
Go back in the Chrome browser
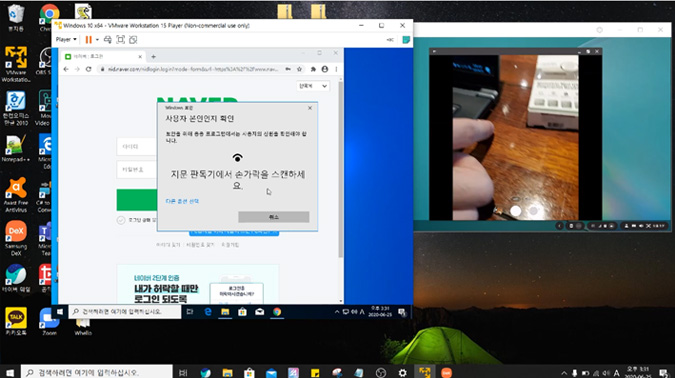(x=66, y=69)
